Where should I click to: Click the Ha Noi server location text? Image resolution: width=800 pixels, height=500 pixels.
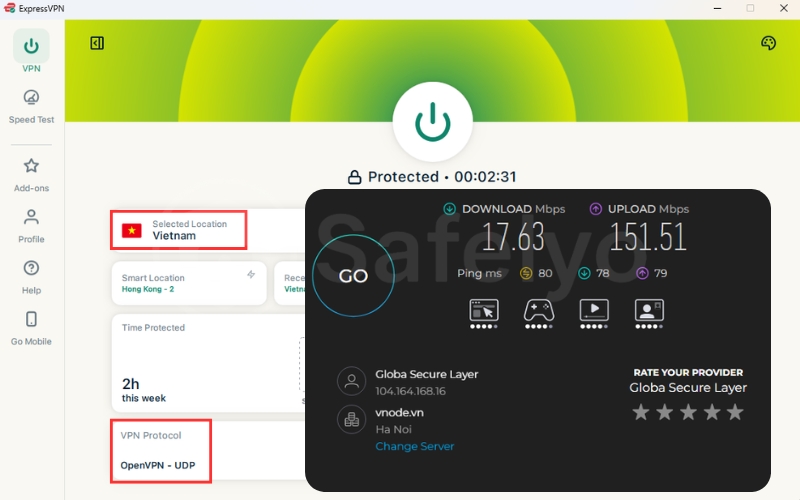(393, 430)
